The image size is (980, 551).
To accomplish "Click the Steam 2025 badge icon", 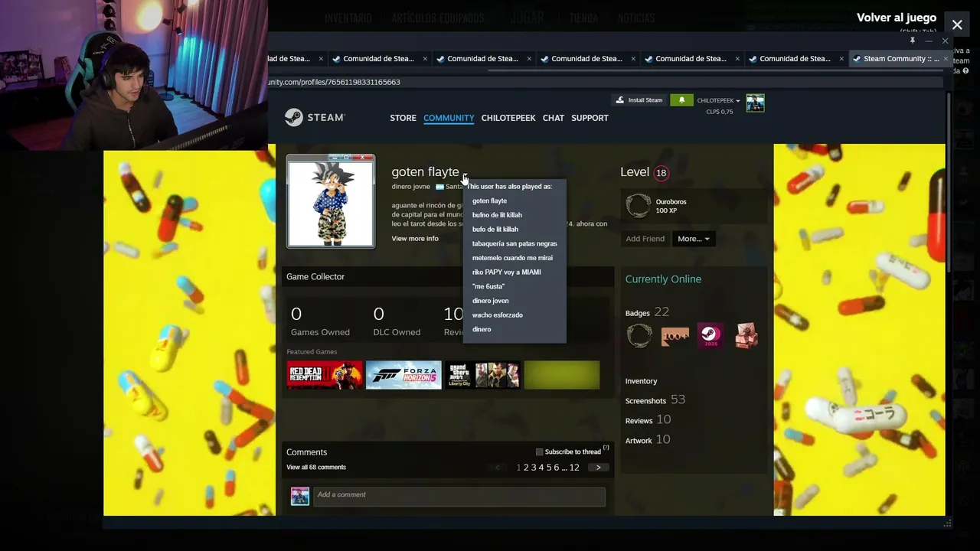I will [710, 335].
